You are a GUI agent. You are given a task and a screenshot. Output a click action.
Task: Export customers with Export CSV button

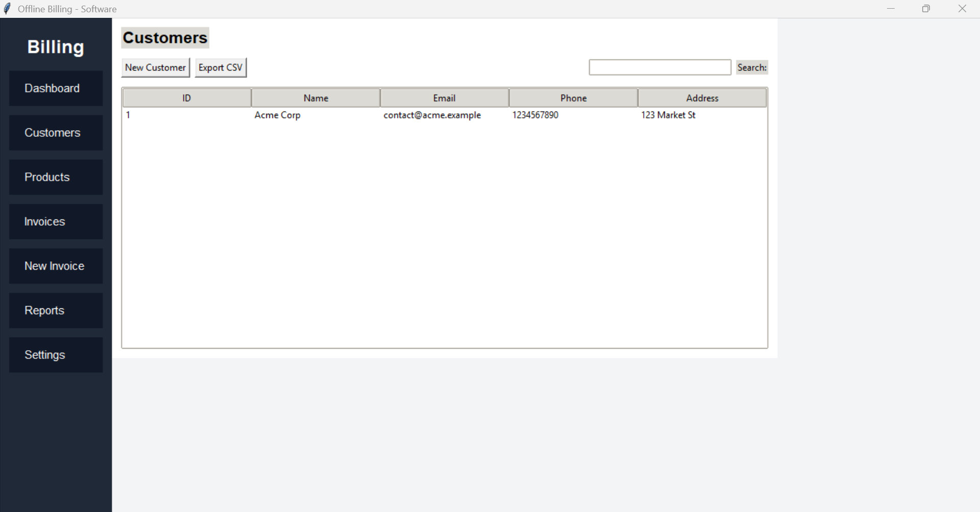coord(220,67)
